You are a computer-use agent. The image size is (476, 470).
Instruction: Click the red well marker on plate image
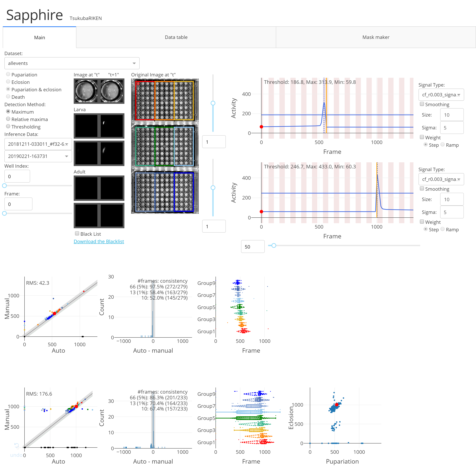tap(138, 84)
